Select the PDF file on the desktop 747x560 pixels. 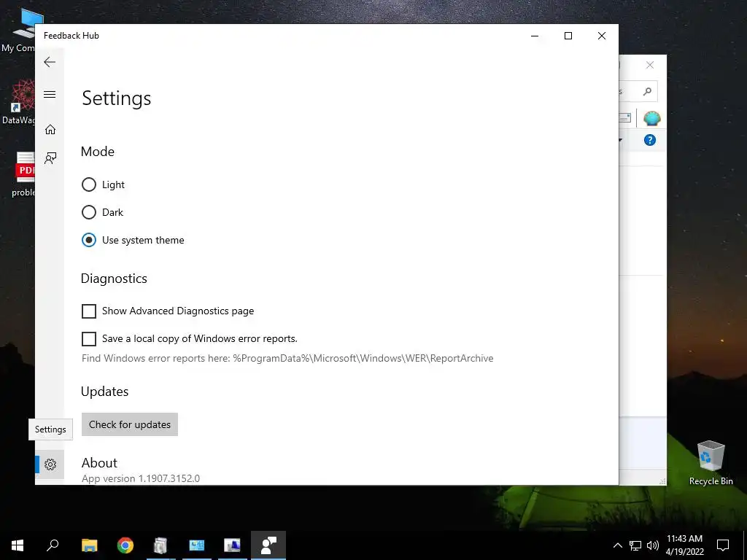(24, 174)
